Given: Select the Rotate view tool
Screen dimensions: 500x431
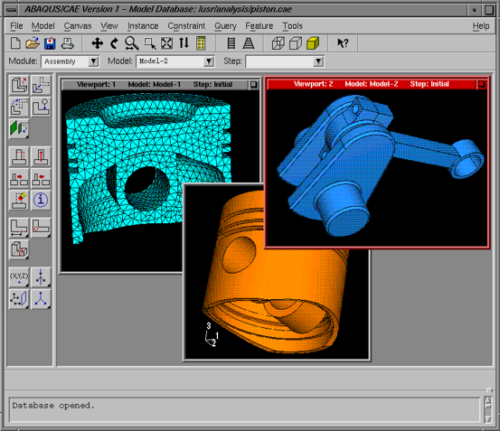Looking at the screenshot, I should (x=115, y=43).
